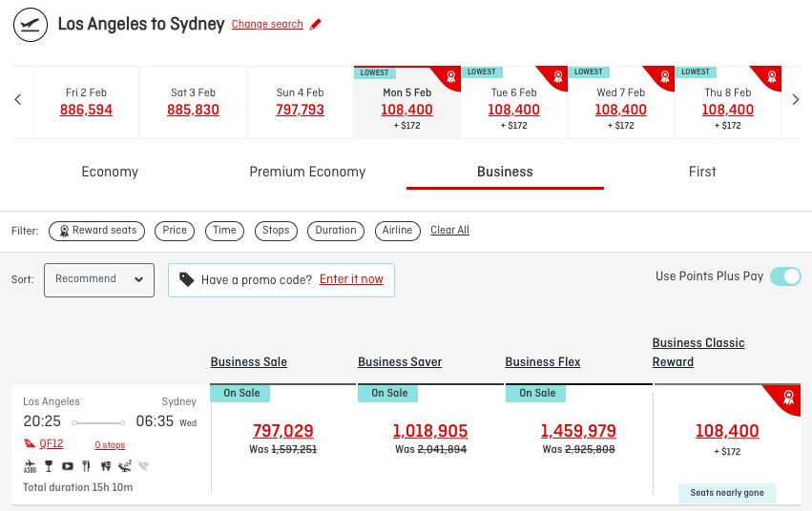Click ribbon icon on Classic Reward fare card
The width and height of the screenshot is (812, 511).
789,398
